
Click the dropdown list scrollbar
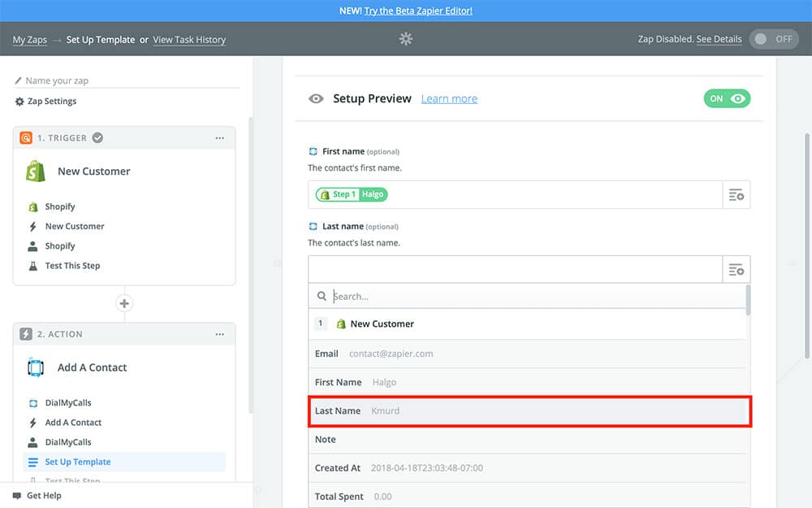point(748,299)
